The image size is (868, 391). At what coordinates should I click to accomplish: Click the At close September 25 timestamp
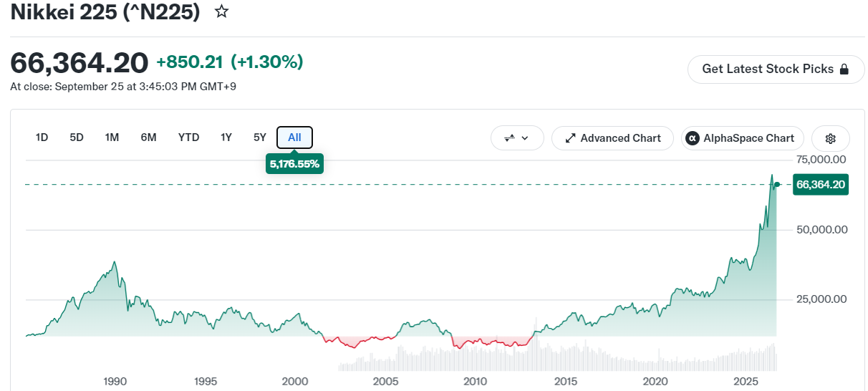pyautogui.click(x=123, y=87)
